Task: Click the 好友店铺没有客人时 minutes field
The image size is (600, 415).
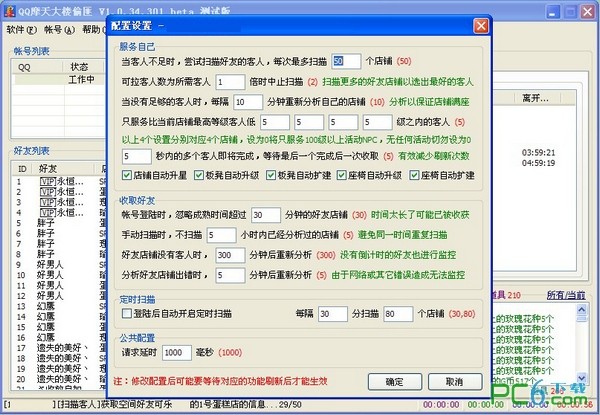Action: pos(230,255)
